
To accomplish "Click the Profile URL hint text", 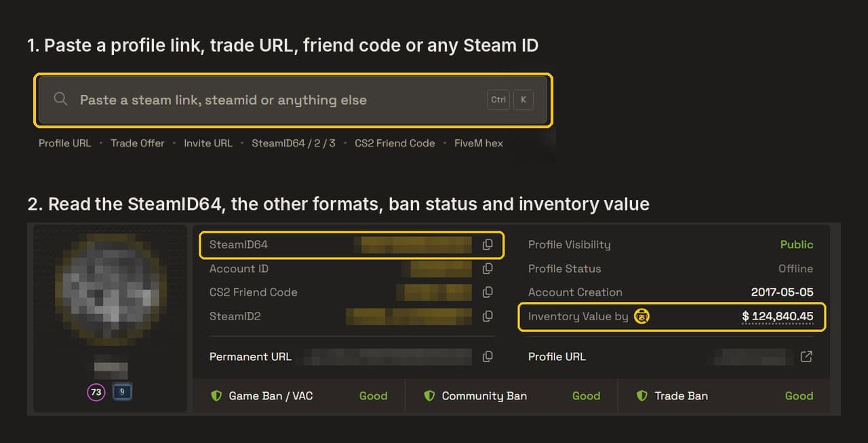I will pos(64,143).
